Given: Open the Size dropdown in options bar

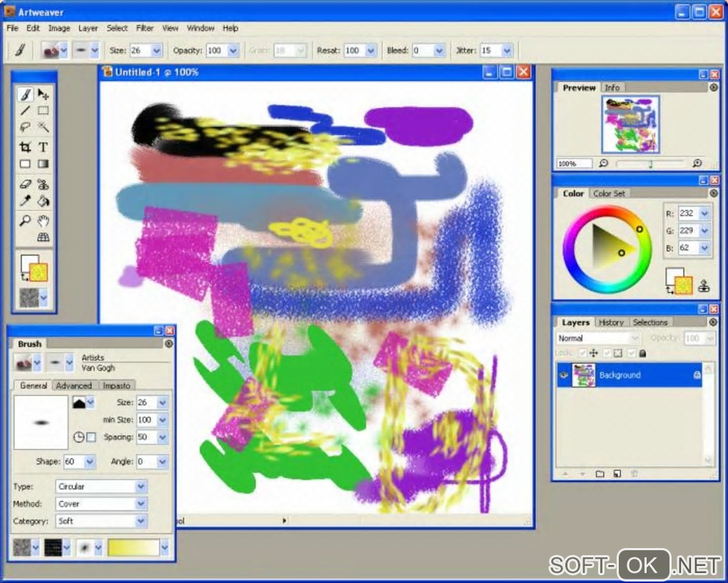Looking at the screenshot, I should [x=157, y=50].
